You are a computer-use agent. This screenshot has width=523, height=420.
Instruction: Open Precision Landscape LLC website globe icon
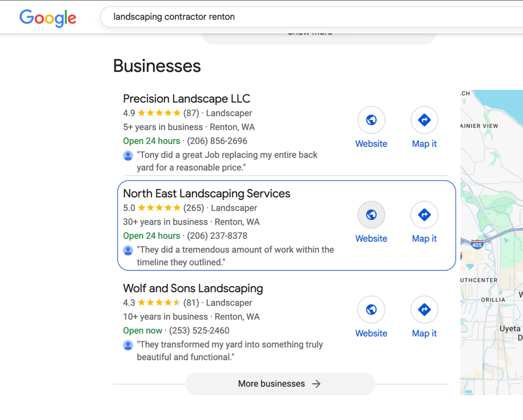click(371, 120)
